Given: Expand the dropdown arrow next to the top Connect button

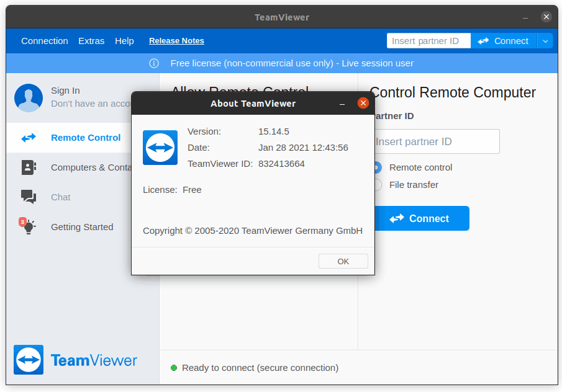Looking at the screenshot, I should (545, 41).
